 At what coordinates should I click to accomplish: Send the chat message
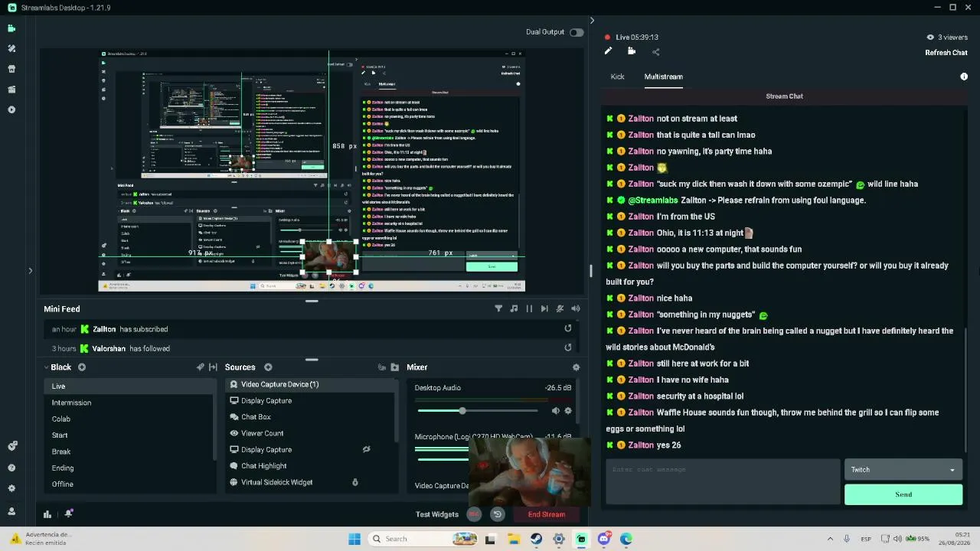(x=903, y=494)
